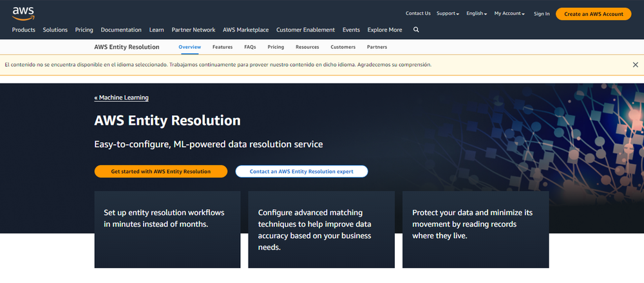Open the AWS Marketplace menu

(245, 30)
